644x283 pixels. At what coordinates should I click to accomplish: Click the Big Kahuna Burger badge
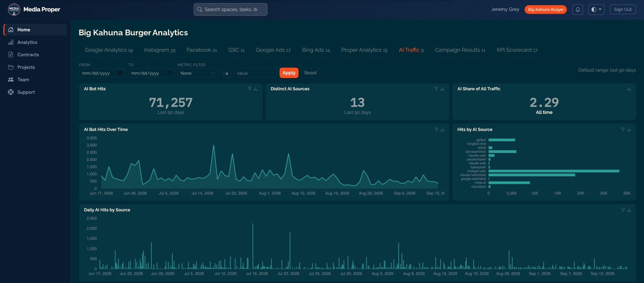coord(546,9)
